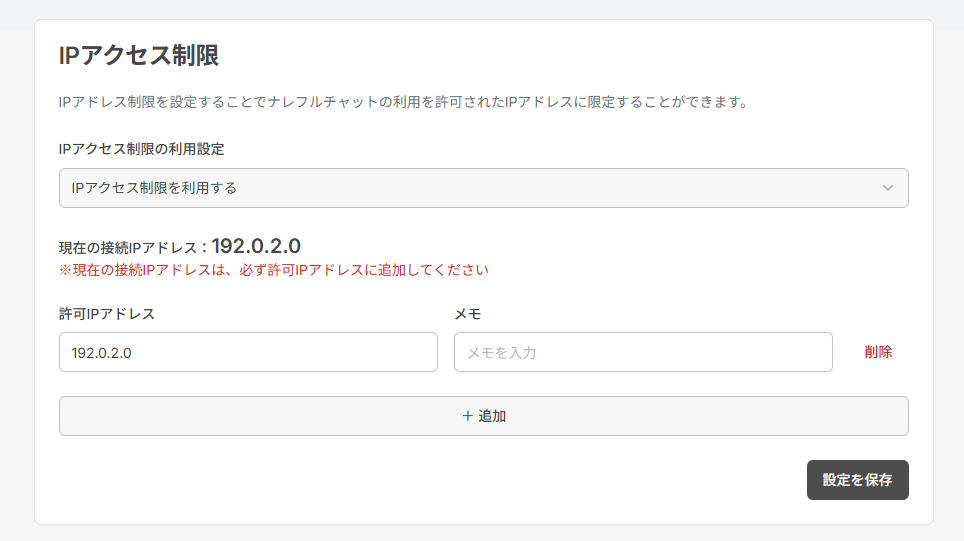Click the 許可IPアドレス column label

pyautogui.click(x=107, y=314)
